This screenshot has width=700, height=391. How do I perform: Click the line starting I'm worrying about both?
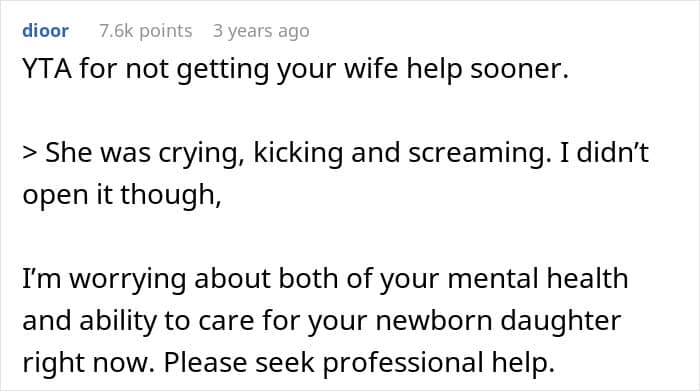(x=325, y=279)
